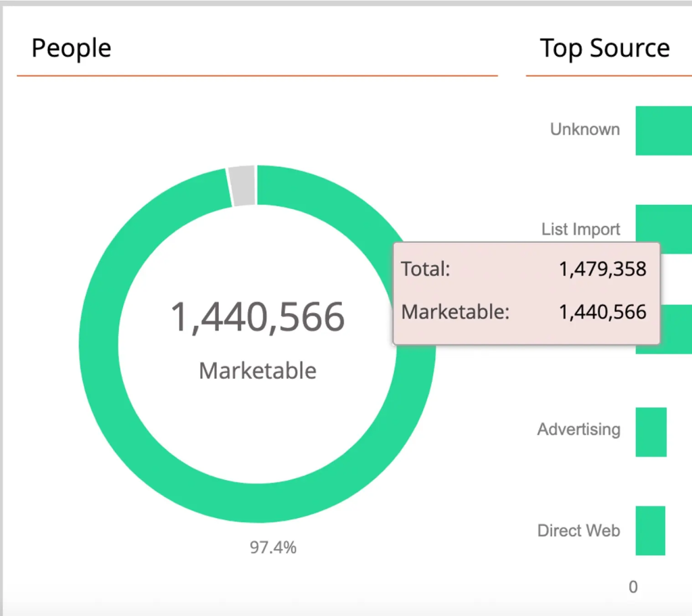This screenshot has height=616, width=692.
Task: Select the List Import label
Action: click(x=580, y=229)
